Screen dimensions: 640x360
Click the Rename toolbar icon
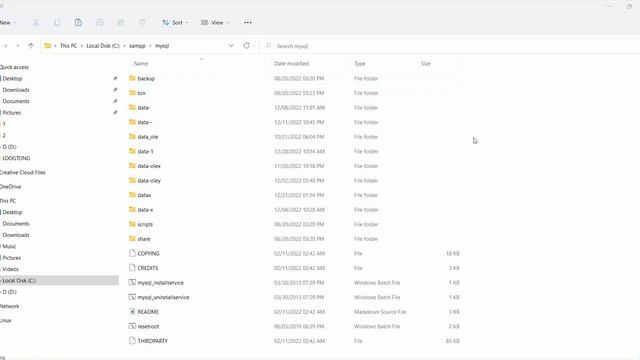coord(100,23)
